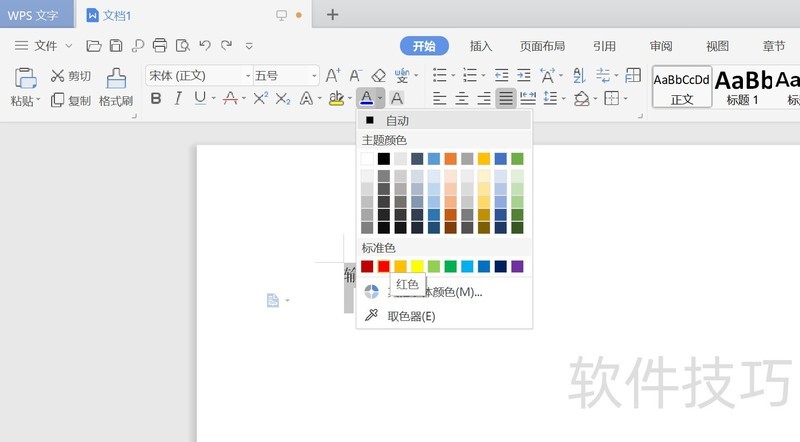Toggle Bold formatting
Image resolution: width=800 pixels, height=442 pixels.
click(156, 98)
